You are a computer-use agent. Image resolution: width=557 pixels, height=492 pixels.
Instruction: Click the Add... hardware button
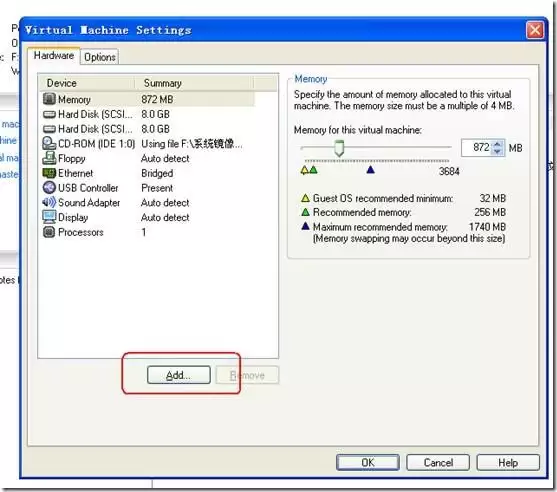pyautogui.click(x=179, y=375)
